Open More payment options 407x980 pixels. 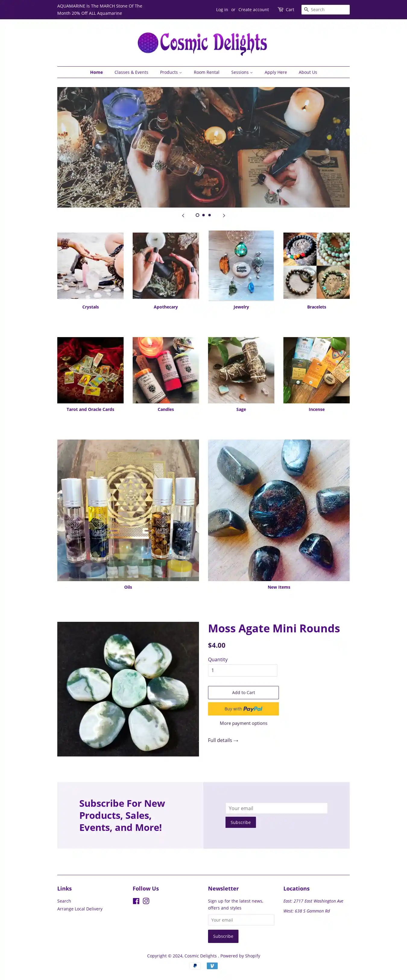click(x=243, y=723)
